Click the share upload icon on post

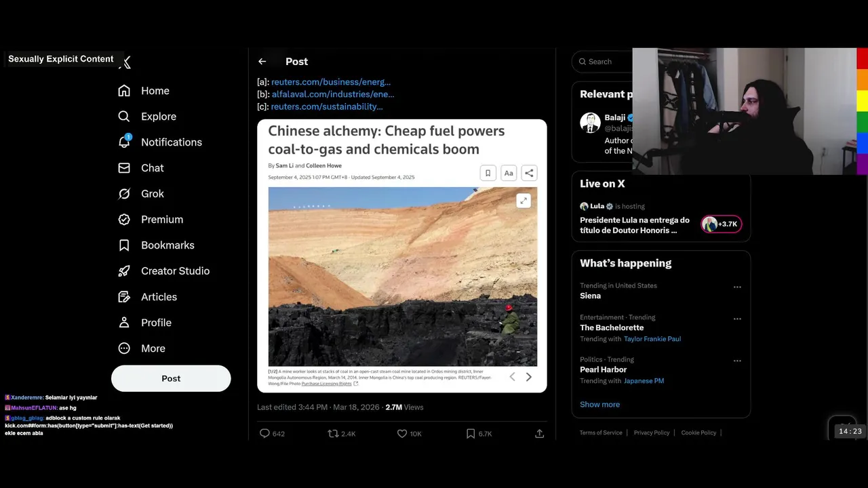540,434
